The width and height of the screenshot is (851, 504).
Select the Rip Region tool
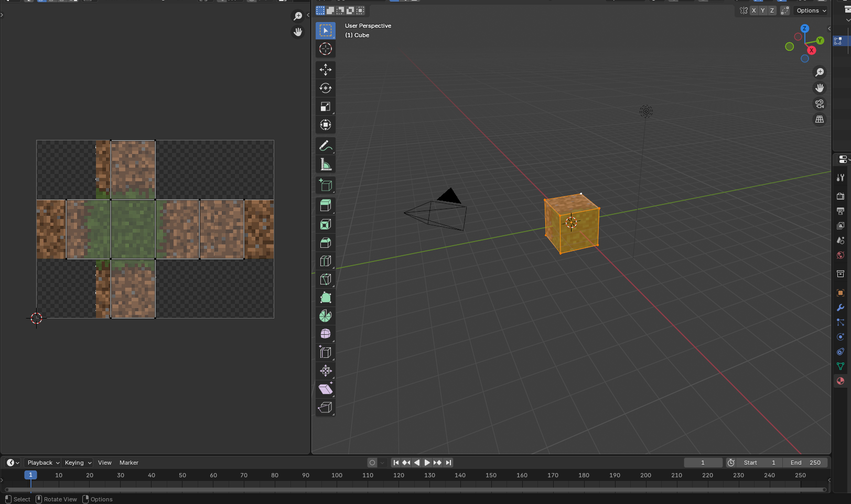326,408
